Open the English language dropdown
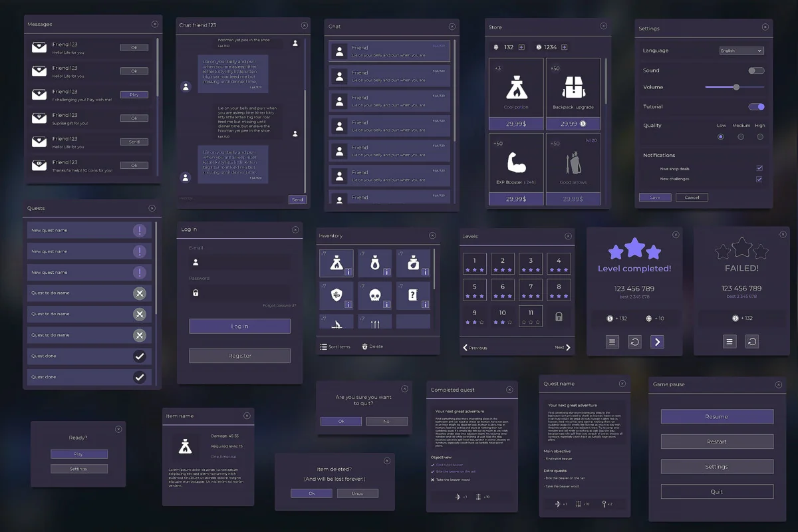Image resolution: width=798 pixels, height=532 pixels. [x=740, y=50]
